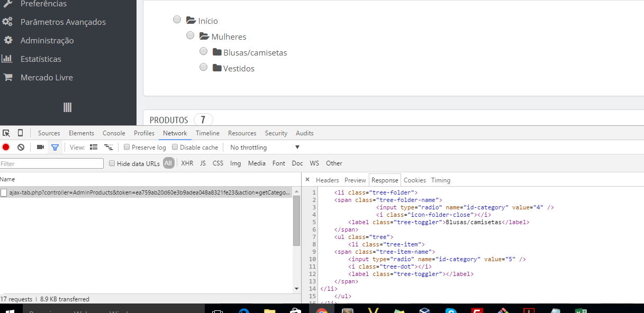Toggle the waterfall overview view icon
Viewport: 644px width, 313px height.
click(108, 148)
